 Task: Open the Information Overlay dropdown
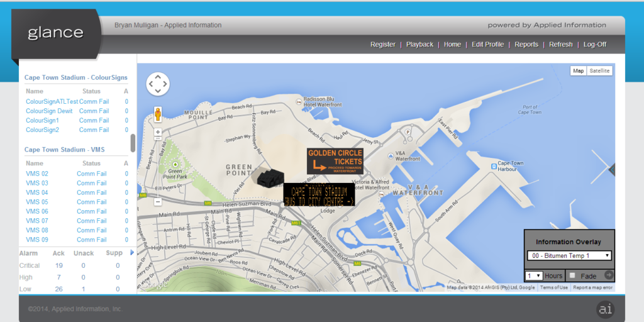coord(569,255)
